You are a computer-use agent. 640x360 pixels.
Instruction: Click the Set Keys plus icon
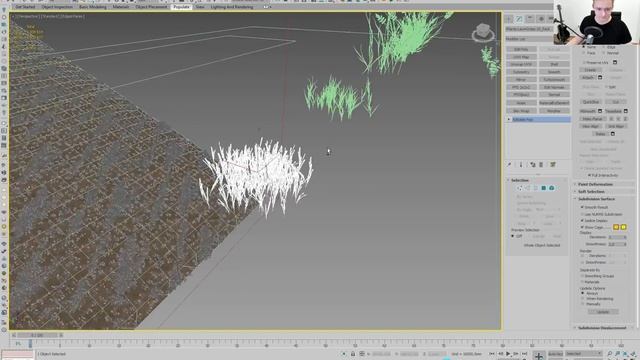[539, 356]
